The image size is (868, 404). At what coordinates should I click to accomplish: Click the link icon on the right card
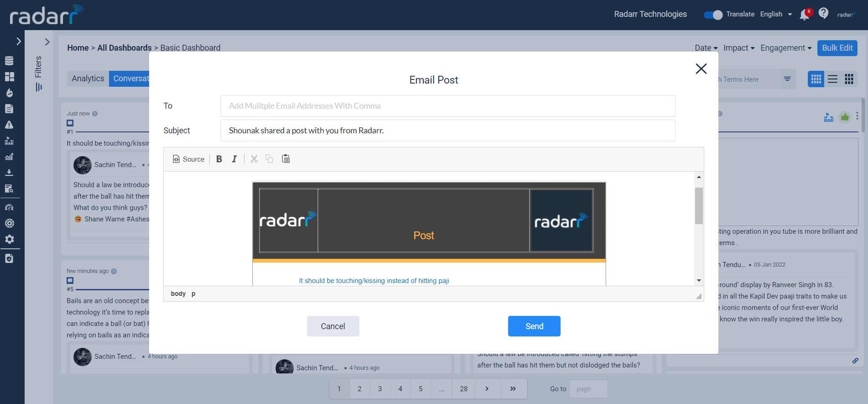pyautogui.click(x=855, y=361)
